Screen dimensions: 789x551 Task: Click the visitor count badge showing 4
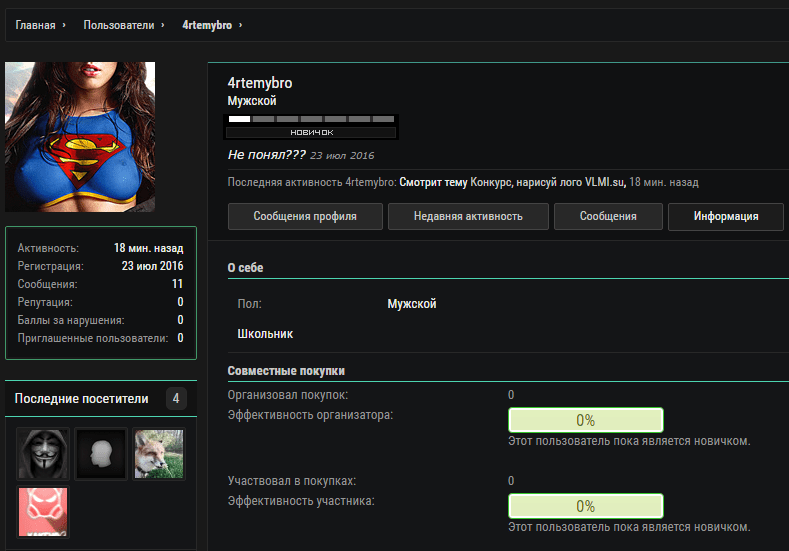tap(176, 399)
